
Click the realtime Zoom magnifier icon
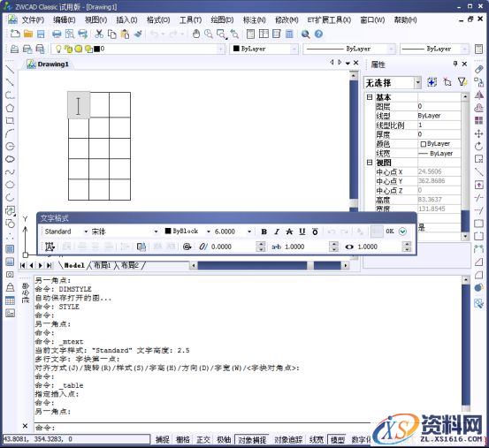pyautogui.click(x=209, y=34)
